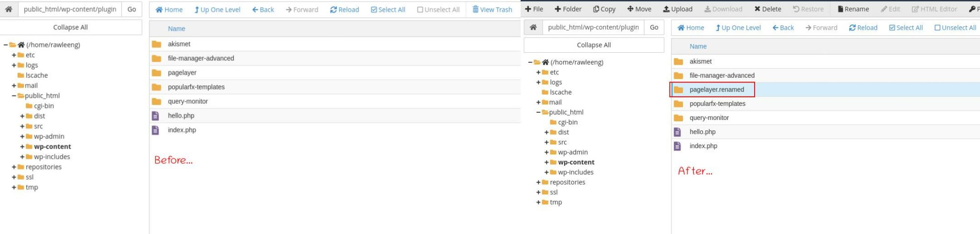This screenshot has width=980, height=234.
Task: Click the Rename toolbar icon
Action: point(840,9)
